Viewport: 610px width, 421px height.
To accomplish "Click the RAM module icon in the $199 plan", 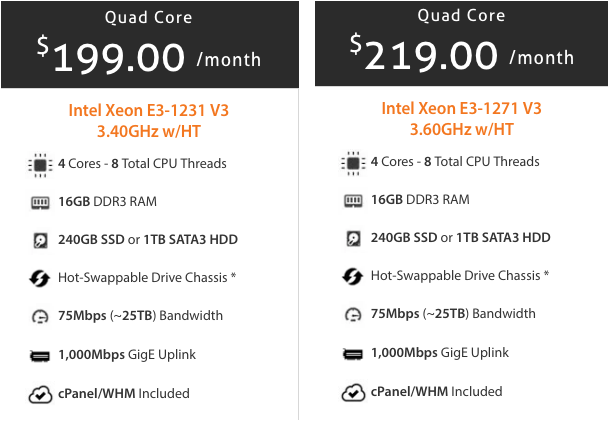I will point(40,202).
